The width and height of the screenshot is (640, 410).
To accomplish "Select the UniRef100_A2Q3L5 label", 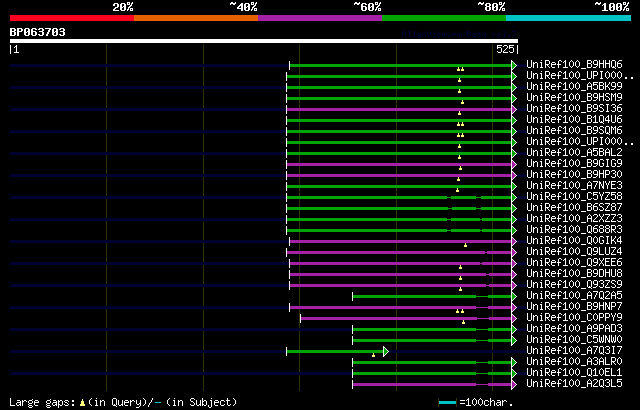I will tap(574, 384).
